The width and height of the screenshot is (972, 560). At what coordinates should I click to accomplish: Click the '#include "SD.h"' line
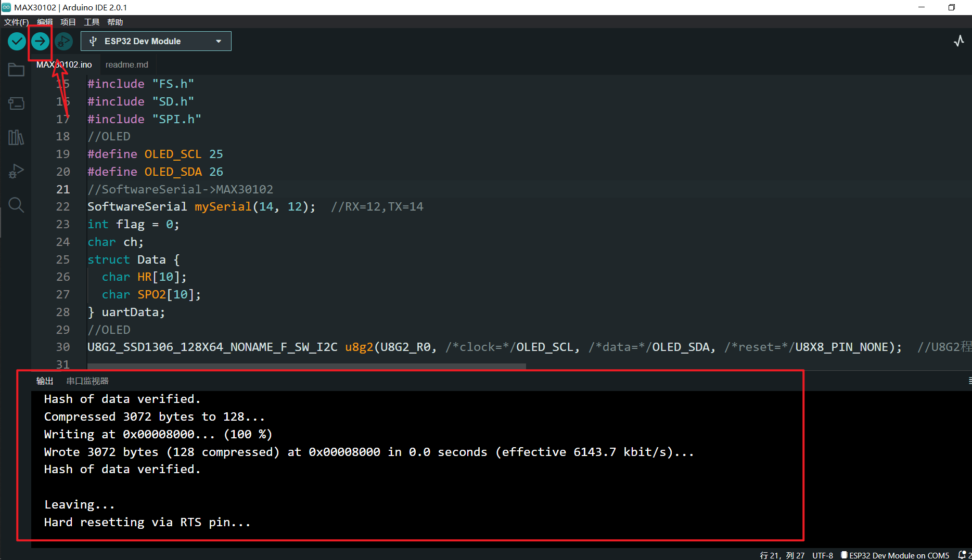(x=140, y=101)
